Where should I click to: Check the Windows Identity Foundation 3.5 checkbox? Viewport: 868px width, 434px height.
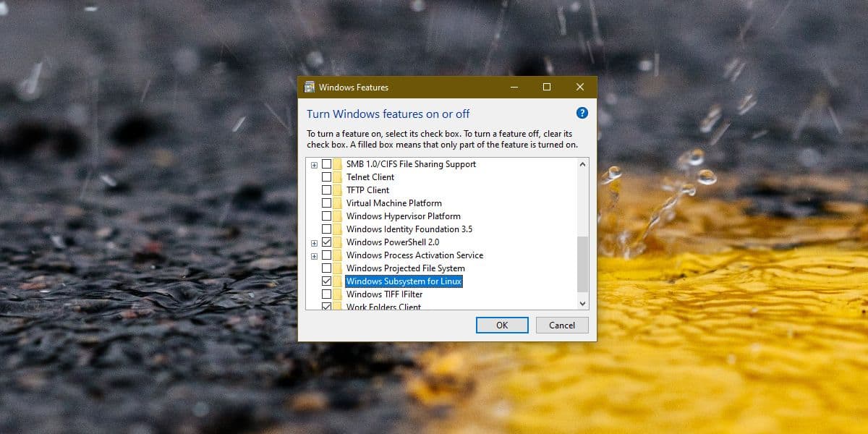[326, 229]
